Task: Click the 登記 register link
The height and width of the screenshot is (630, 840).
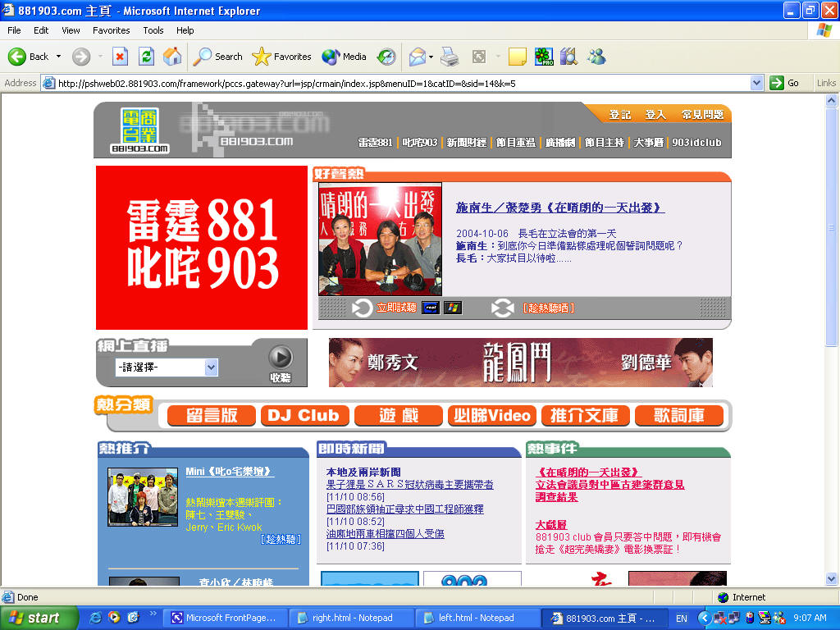Action: [620, 114]
